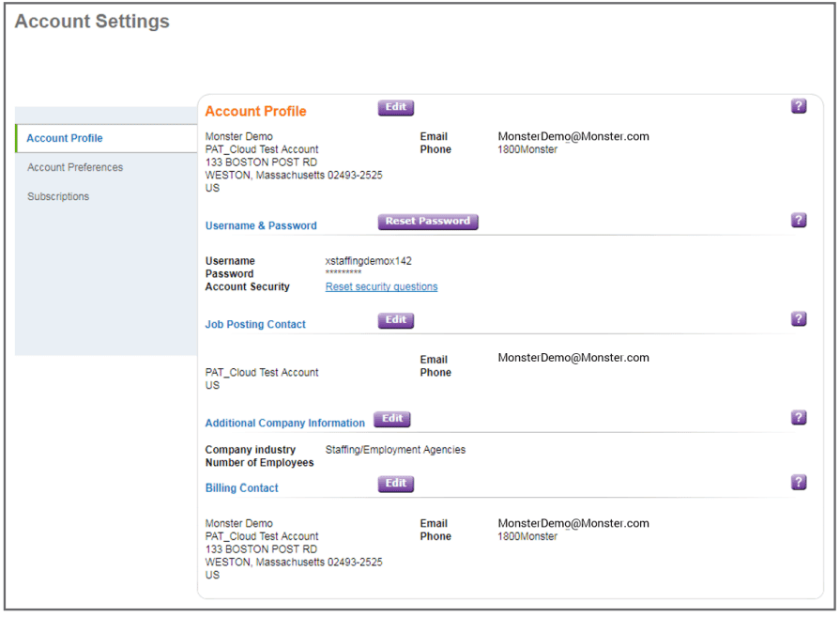Show help for Additional Company Information
840x617 pixels.
799,418
